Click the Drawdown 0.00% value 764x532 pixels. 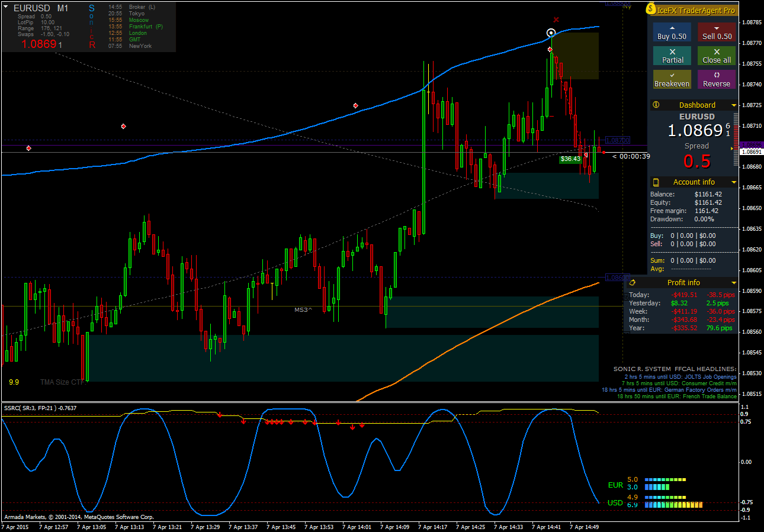click(x=705, y=219)
